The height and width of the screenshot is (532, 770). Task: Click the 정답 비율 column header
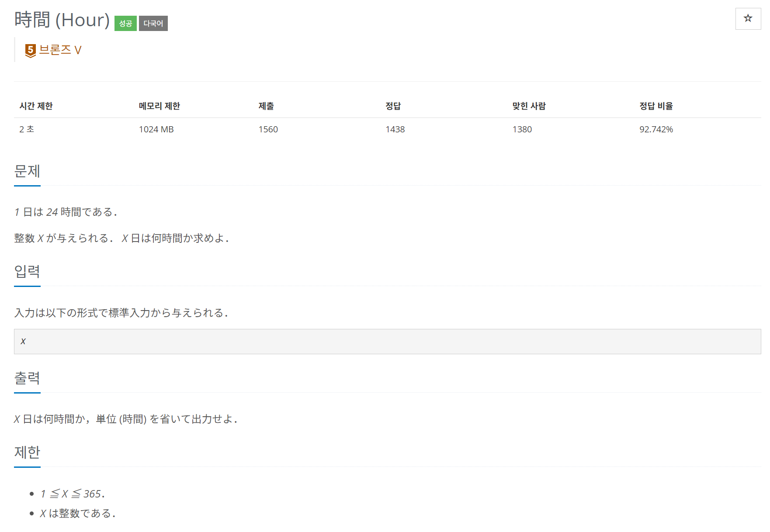[x=656, y=106]
